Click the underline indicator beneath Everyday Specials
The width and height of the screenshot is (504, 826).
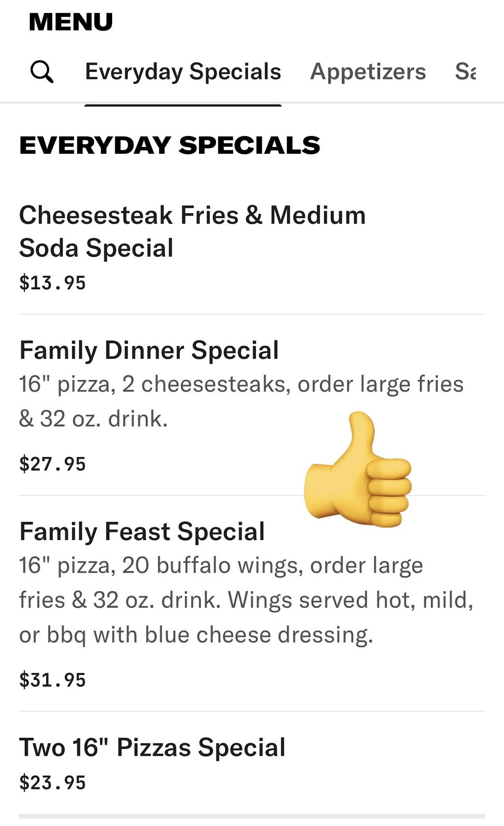pos(183,105)
